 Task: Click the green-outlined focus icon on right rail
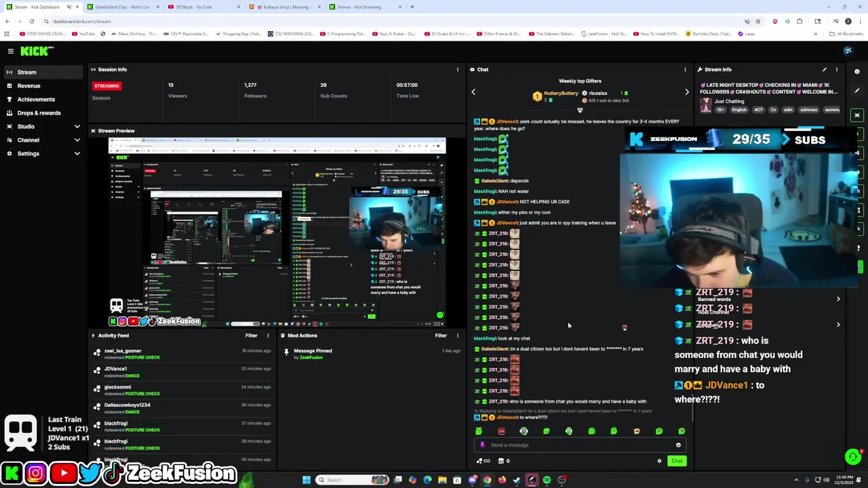pos(857,115)
